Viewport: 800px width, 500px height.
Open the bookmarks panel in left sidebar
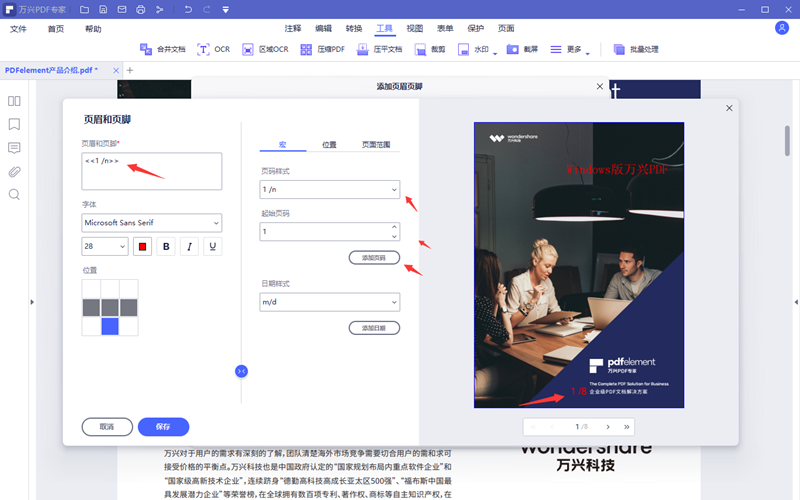(x=14, y=124)
